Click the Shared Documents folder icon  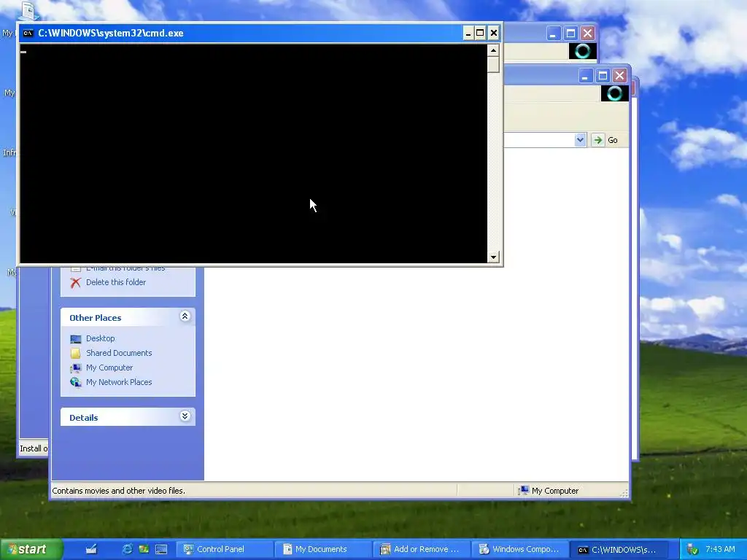(x=75, y=354)
